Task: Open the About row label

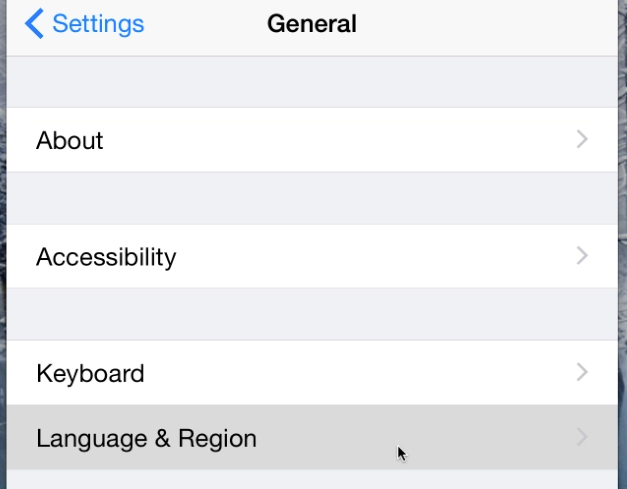Action: pyautogui.click(x=70, y=140)
